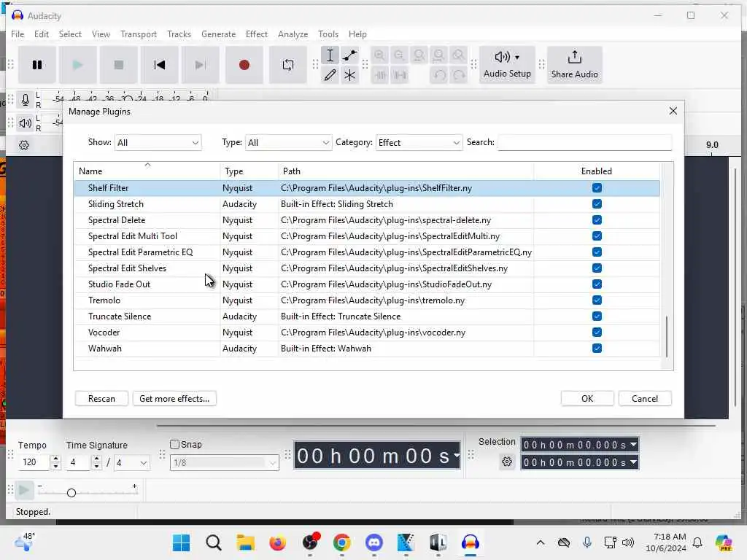Open the 1/8 snap value dropdown
Screen dimensions: 747x560
pos(225,462)
